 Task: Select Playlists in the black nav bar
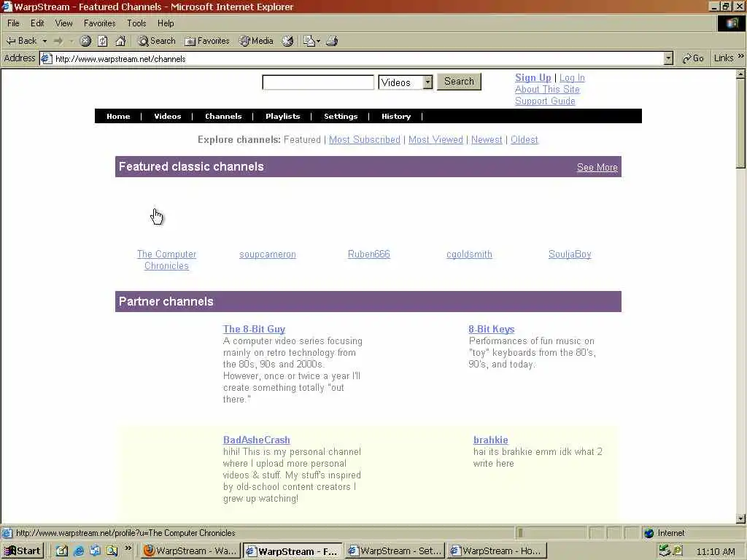282,116
